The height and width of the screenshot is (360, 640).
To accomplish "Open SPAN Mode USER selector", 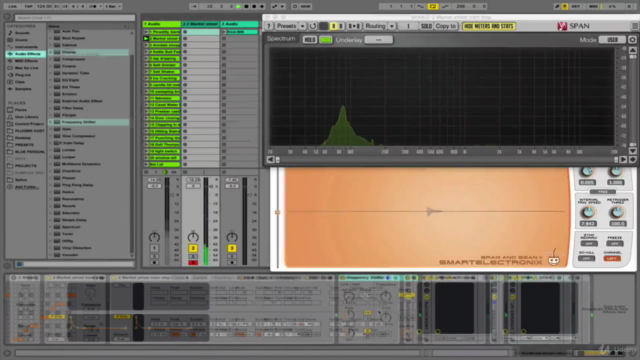I will click(x=612, y=40).
